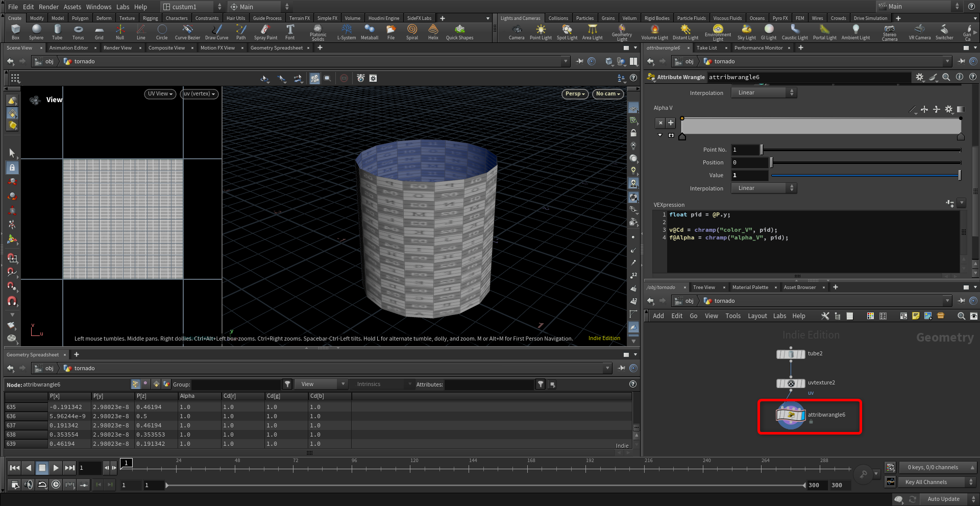Switch to the Material Palette tab
The width and height of the screenshot is (980, 506).
[750, 287]
